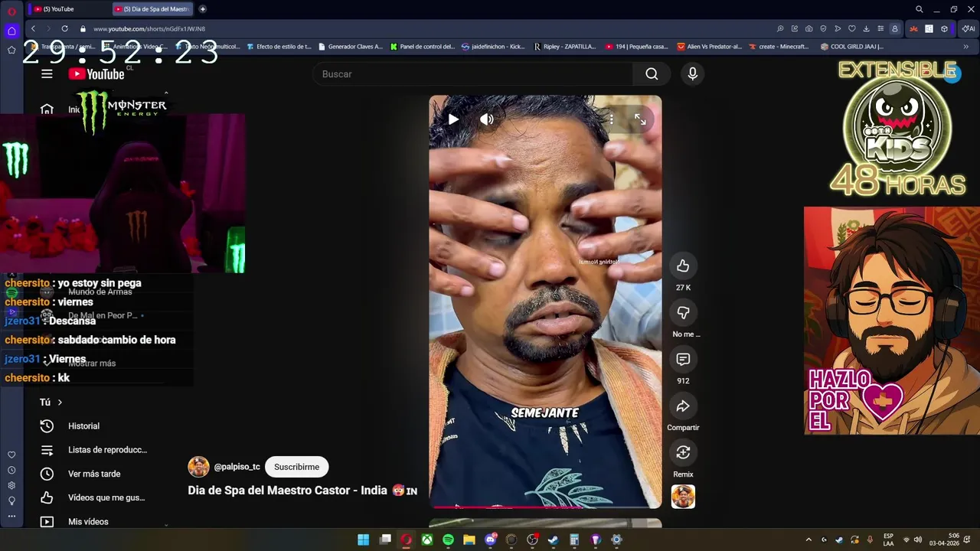This screenshot has width=980, height=551.
Task: Click the thumbs-up icon beside Vídeos que me gustan
Action: point(47,497)
